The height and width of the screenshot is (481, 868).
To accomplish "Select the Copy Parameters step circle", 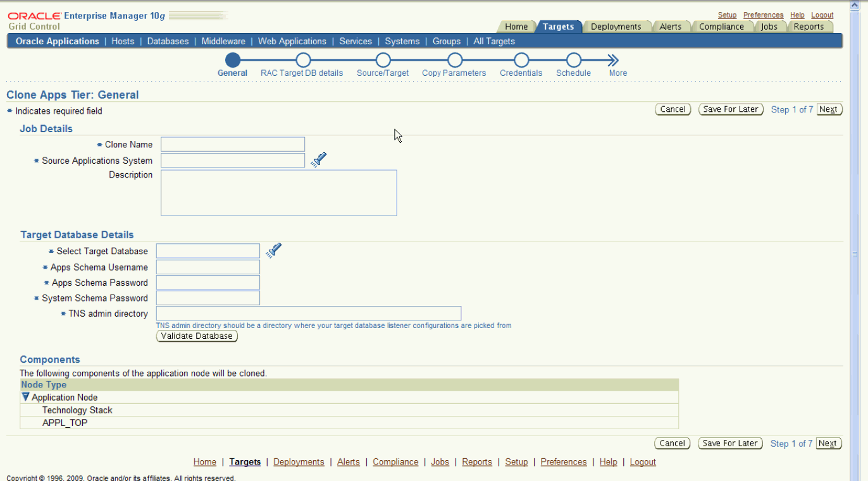I will (454, 60).
